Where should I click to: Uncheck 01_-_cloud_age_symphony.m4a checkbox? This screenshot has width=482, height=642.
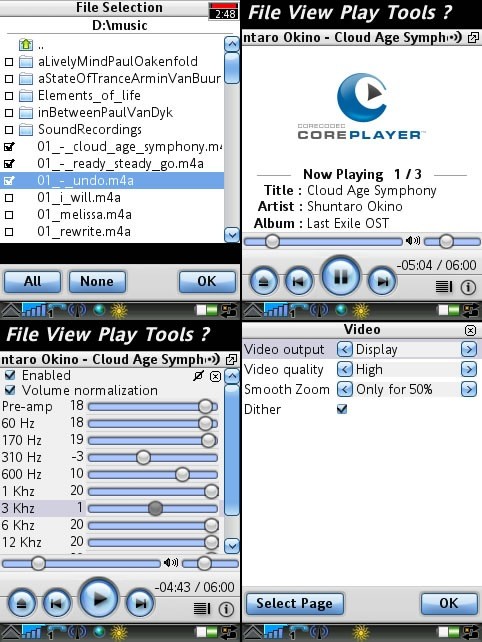click(9, 147)
